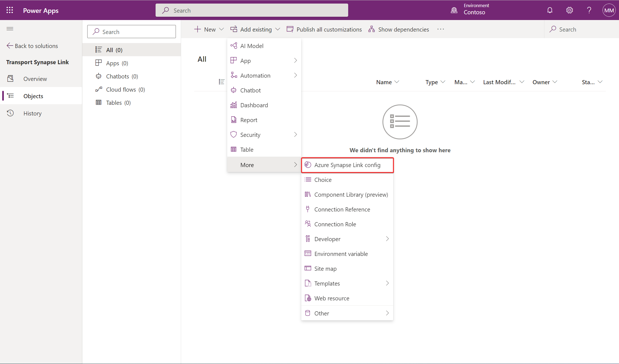Click the Cloud flows icon in sidebar
The image size is (619, 364).
pyautogui.click(x=99, y=89)
